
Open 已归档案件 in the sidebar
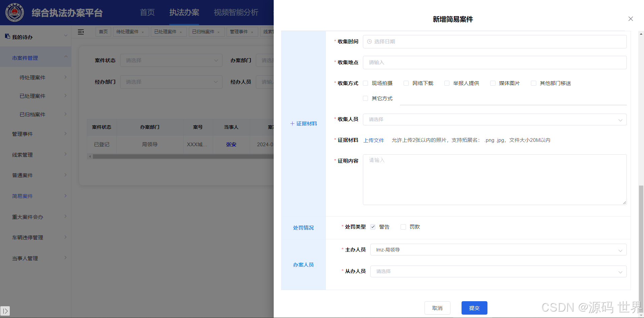[x=32, y=115]
